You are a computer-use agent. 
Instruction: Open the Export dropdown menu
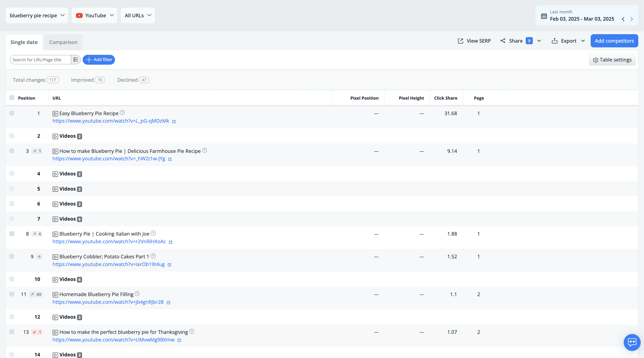click(x=568, y=41)
